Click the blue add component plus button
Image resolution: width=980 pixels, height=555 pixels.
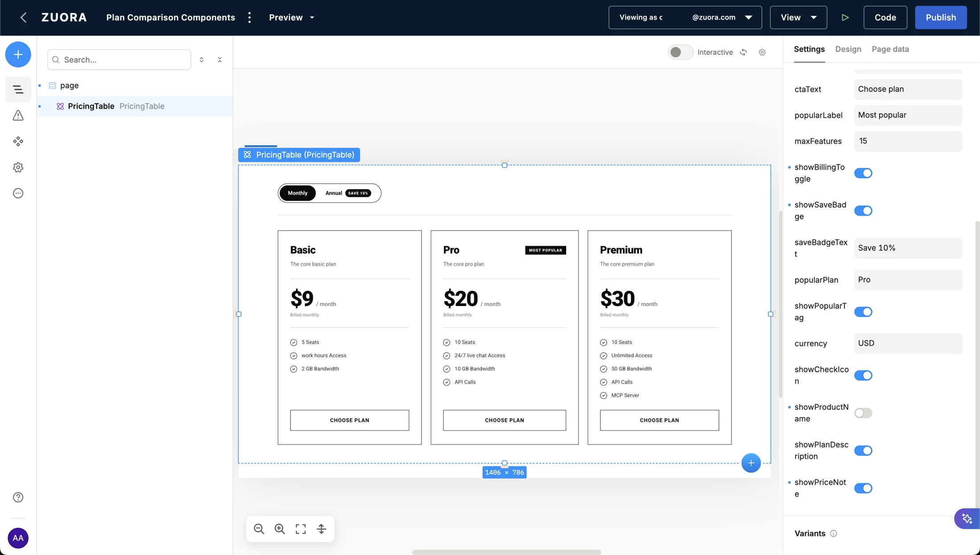coord(18,54)
